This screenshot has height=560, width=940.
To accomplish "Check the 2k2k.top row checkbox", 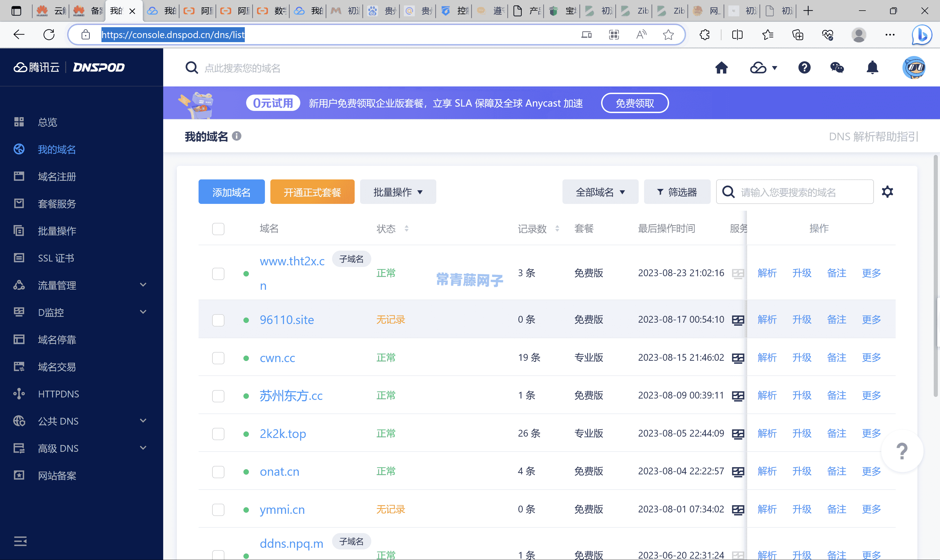I will click(218, 434).
